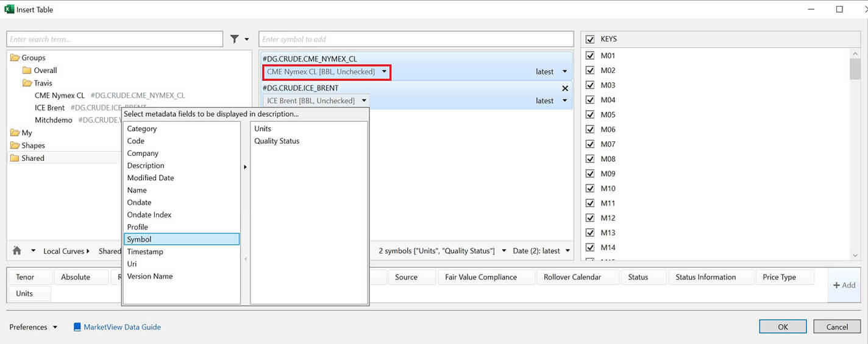Click the Excel icon in title bar

(9, 9)
